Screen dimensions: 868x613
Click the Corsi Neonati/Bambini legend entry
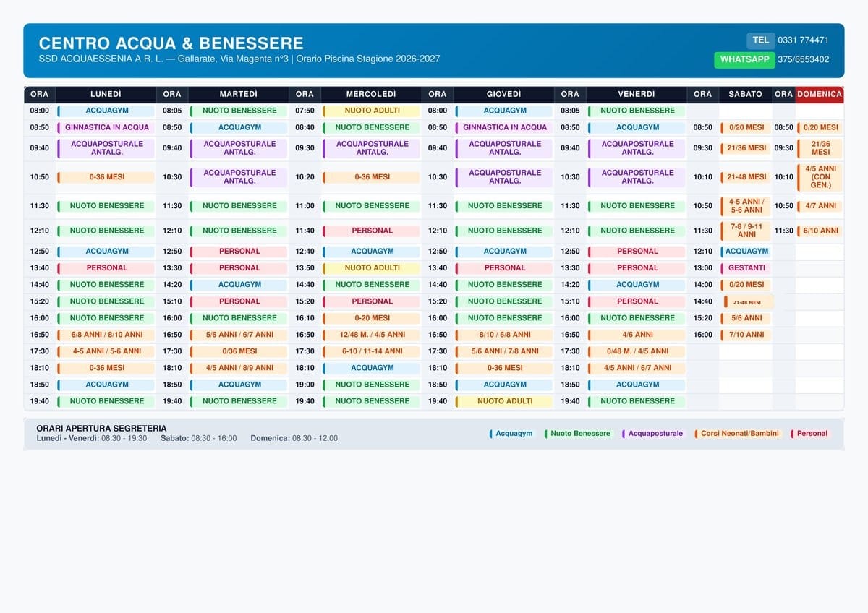click(739, 434)
